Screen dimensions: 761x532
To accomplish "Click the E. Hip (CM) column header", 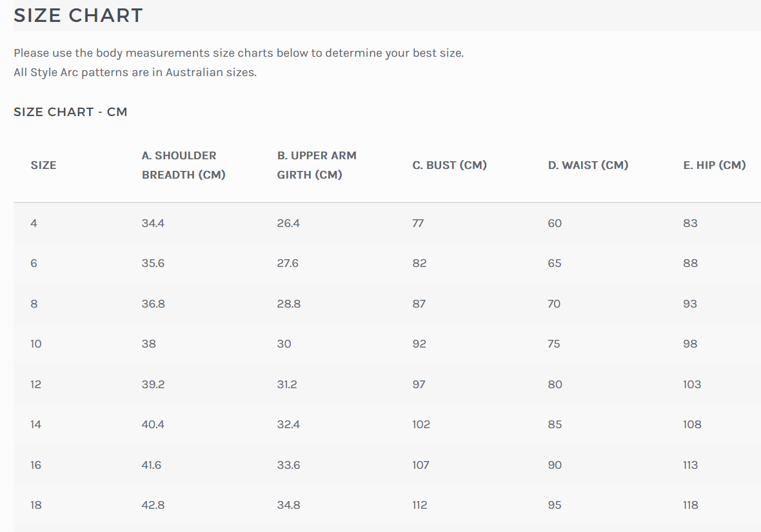I will tap(714, 165).
